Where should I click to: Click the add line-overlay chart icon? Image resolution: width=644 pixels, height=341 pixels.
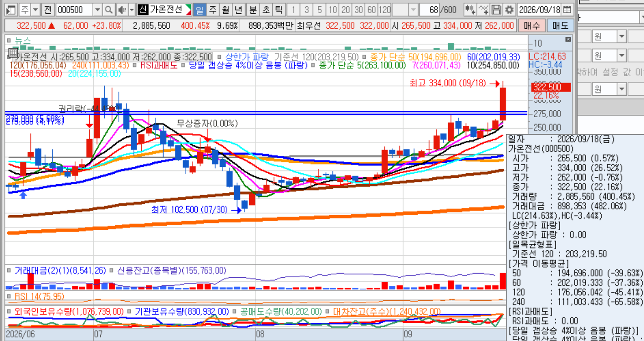click(484, 10)
